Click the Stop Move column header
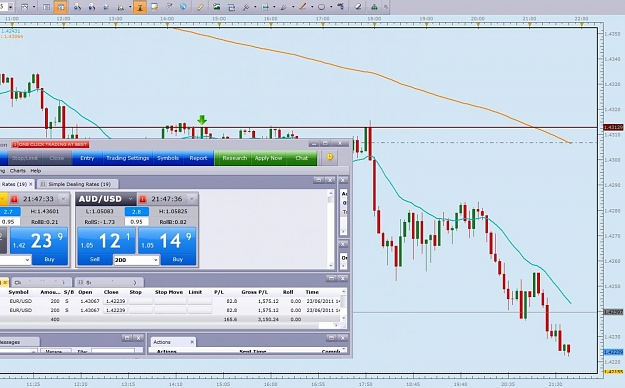The height and width of the screenshot is (388, 625). point(169,292)
